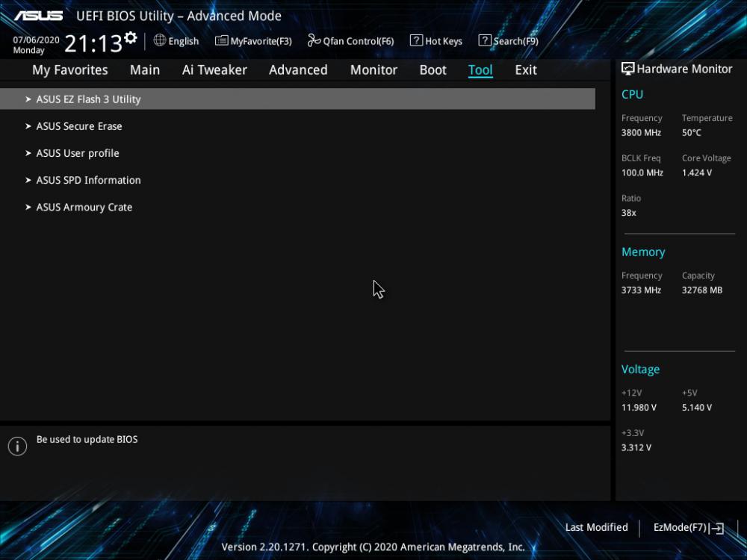Image resolution: width=747 pixels, height=560 pixels.
Task: Click the Qfan Control fan icon
Action: 314,40
